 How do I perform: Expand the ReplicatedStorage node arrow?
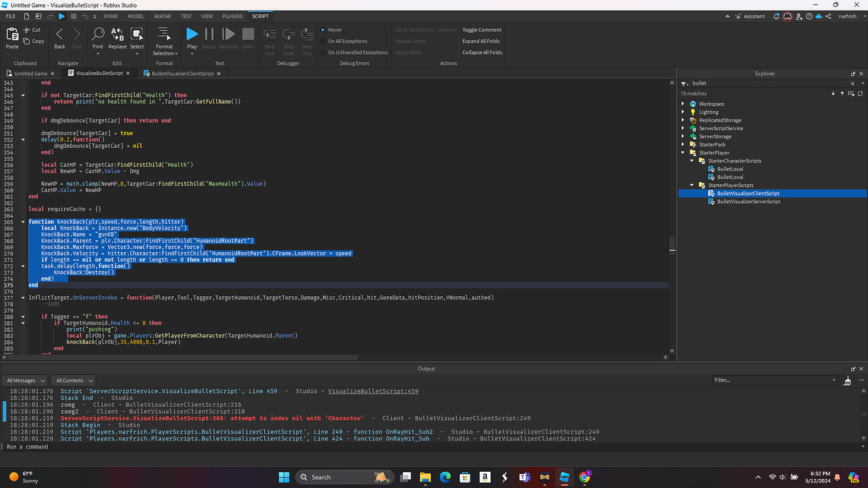pyautogui.click(x=684, y=120)
